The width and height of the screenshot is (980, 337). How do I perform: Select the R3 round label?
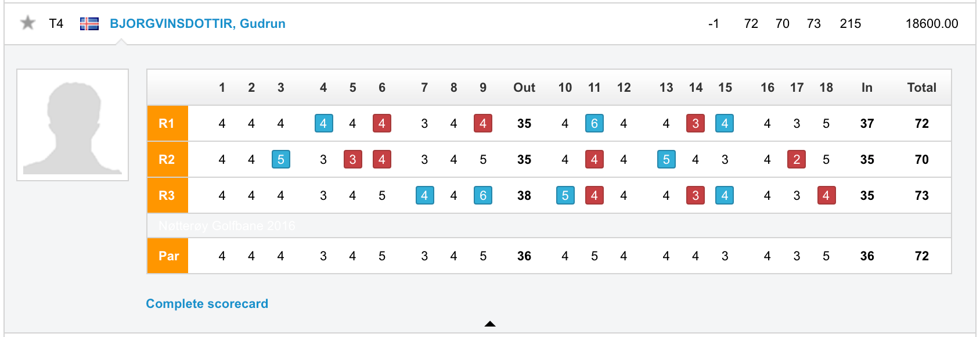(168, 195)
